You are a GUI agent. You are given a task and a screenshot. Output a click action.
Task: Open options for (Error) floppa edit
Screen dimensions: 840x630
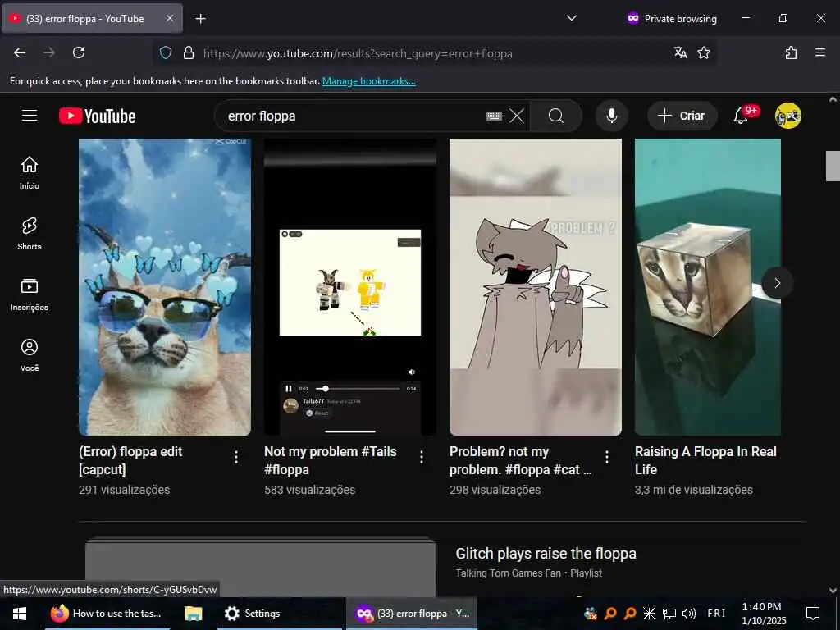coord(236,457)
